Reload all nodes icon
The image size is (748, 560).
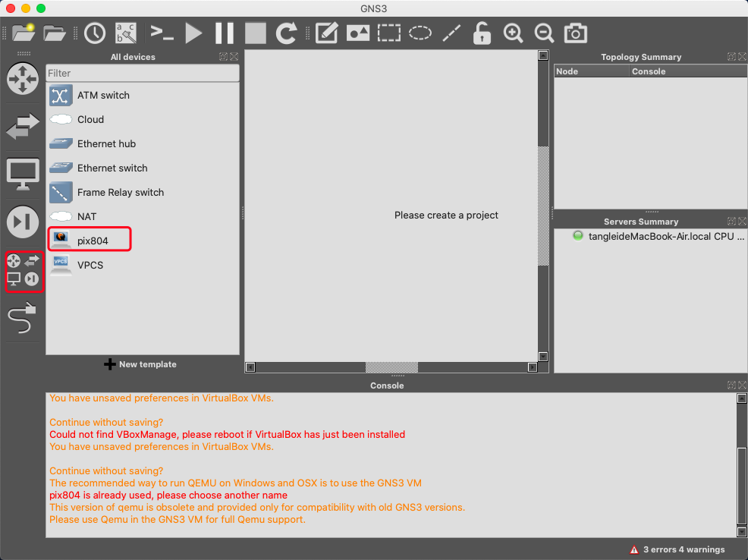(x=286, y=33)
